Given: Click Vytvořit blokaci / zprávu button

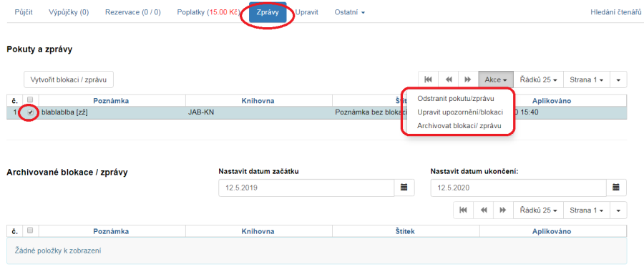Looking at the screenshot, I should (69, 79).
